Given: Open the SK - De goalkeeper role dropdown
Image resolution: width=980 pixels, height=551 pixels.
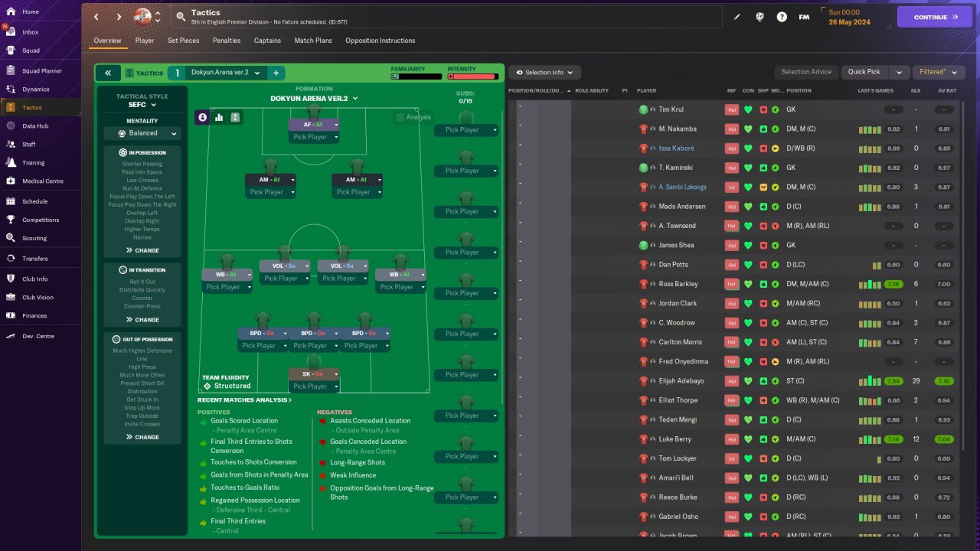Looking at the screenshot, I should click(314, 373).
